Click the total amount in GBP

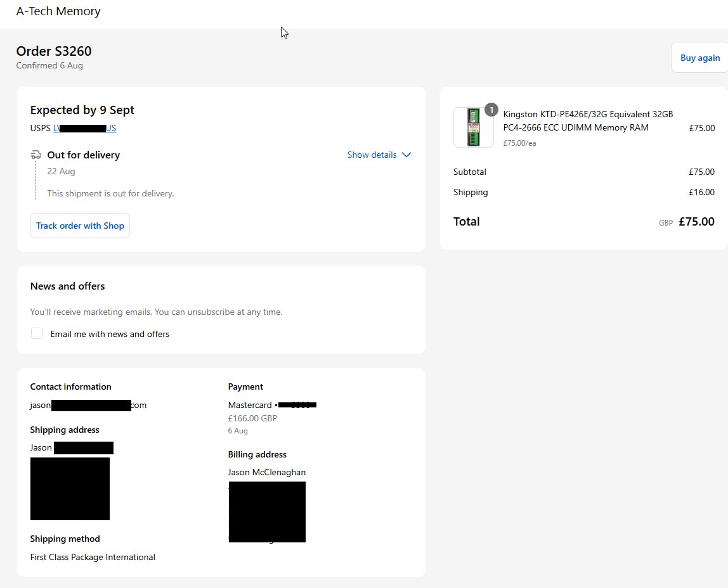tap(696, 222)
